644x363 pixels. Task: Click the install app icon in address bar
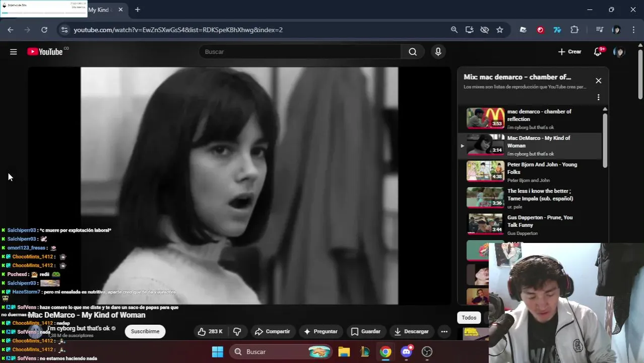(469, 30)
